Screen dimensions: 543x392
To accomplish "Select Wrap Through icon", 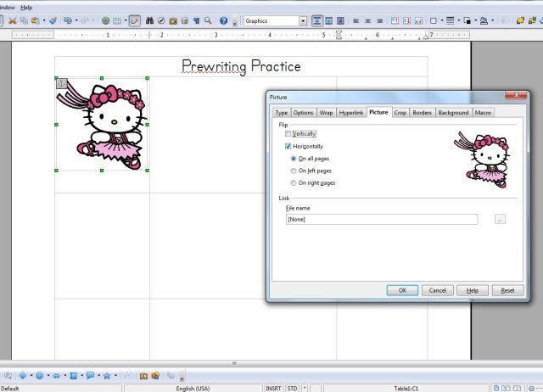I will click(x=340, y=20).
